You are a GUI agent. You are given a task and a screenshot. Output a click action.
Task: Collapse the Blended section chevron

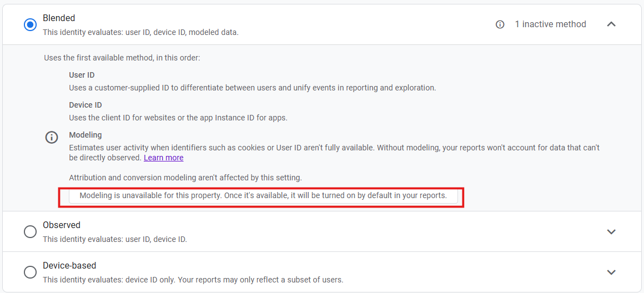(x=611, y=24)
